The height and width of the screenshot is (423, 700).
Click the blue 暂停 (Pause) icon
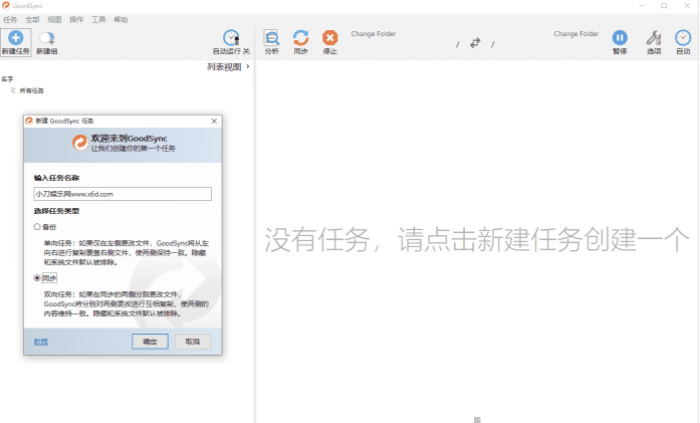(x=620, y=38)
